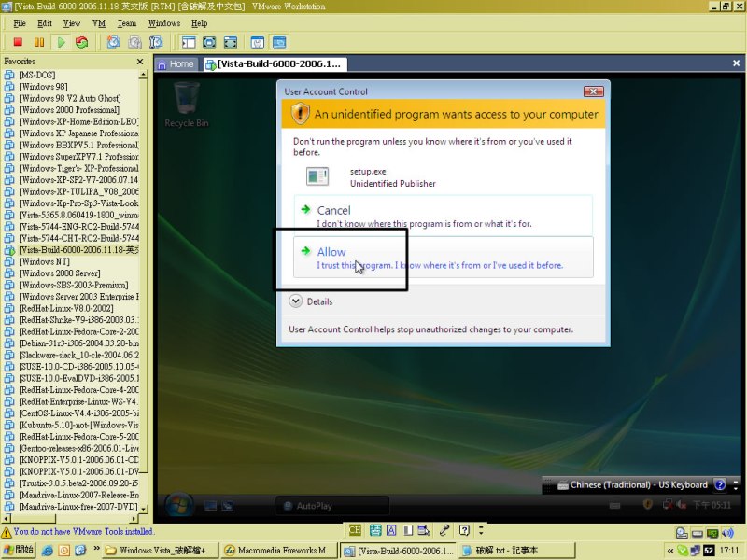Viewport: 747px width, 560px height.
Task: Expand hidden host tray icons chevron
Action: [x=670, y=551]
